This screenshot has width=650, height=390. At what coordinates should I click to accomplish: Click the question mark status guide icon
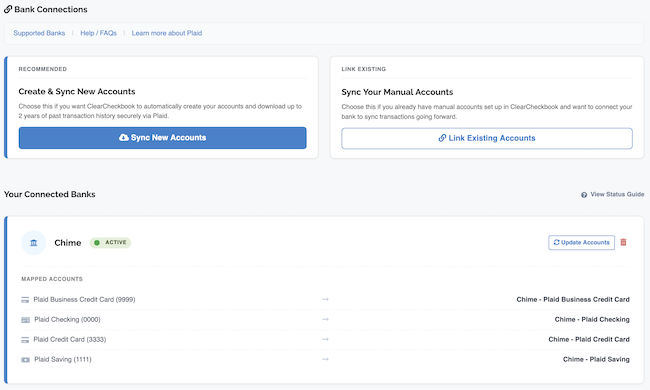(x=584, y=195)
